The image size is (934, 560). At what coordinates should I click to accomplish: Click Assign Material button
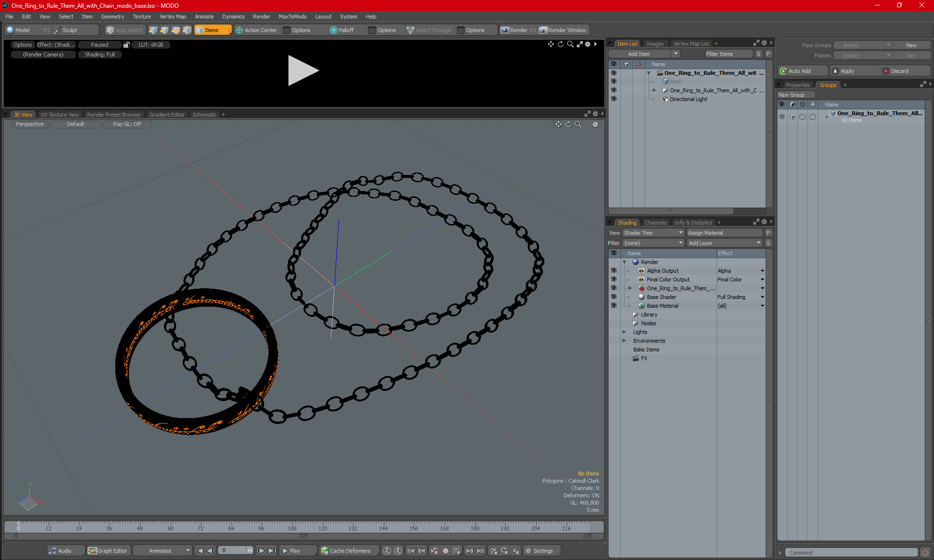(x=725, y=233)
